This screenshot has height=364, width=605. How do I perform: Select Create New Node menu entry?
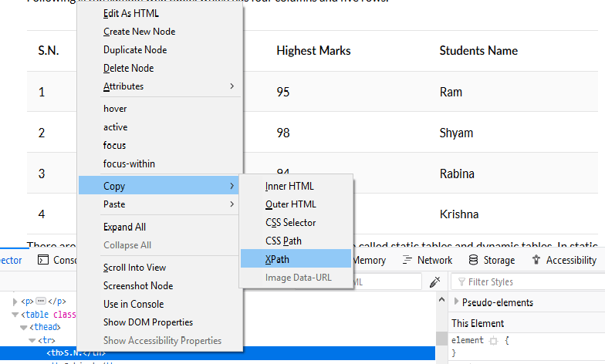point(139,32)
